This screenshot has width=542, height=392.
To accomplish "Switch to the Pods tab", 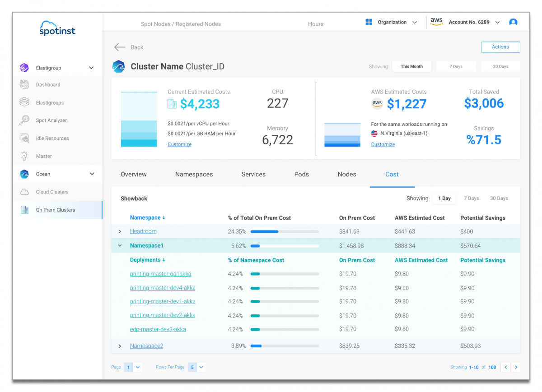I will (x=302, y=174).
